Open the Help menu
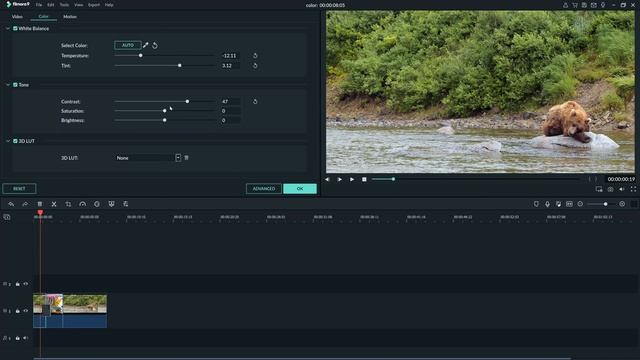Image resolution: width=640 pixels, height=360 pixels. (109, 5)
